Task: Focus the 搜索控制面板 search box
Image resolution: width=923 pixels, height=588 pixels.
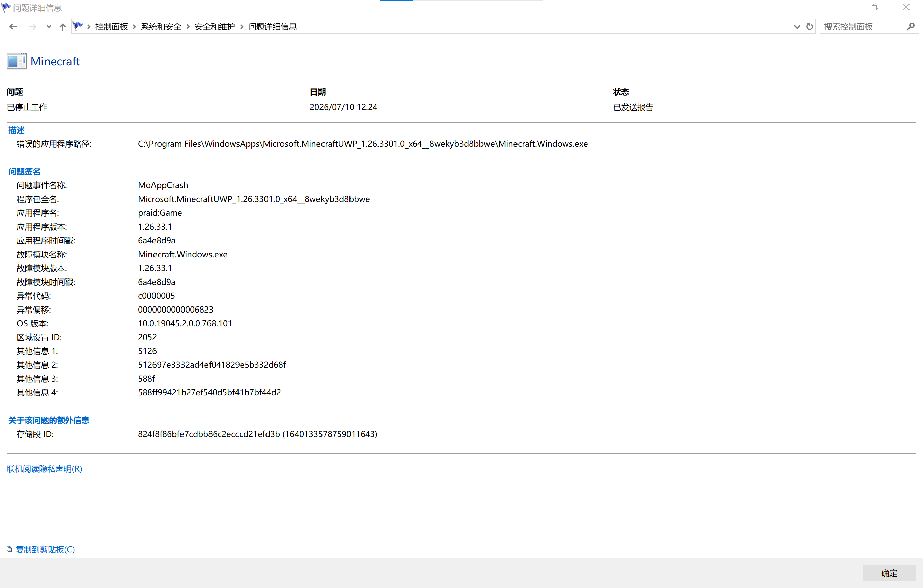Action: (x=862, y=26)
